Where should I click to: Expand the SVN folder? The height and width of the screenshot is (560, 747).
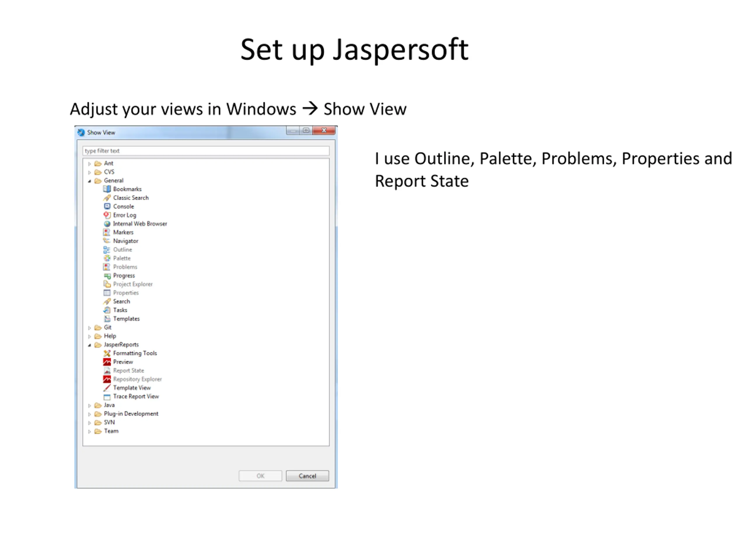[90, 423]
